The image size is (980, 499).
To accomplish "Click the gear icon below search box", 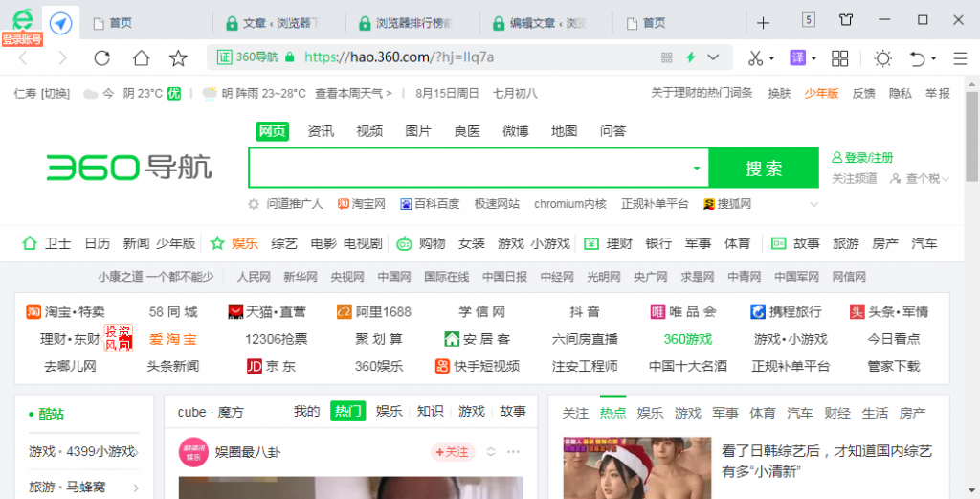I will coord(253,204).
